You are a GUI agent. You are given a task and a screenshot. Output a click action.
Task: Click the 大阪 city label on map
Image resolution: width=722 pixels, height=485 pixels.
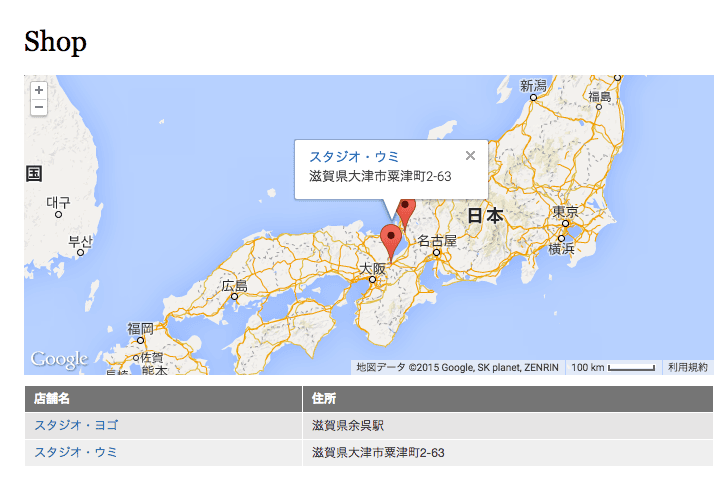[x=372, y=269]
